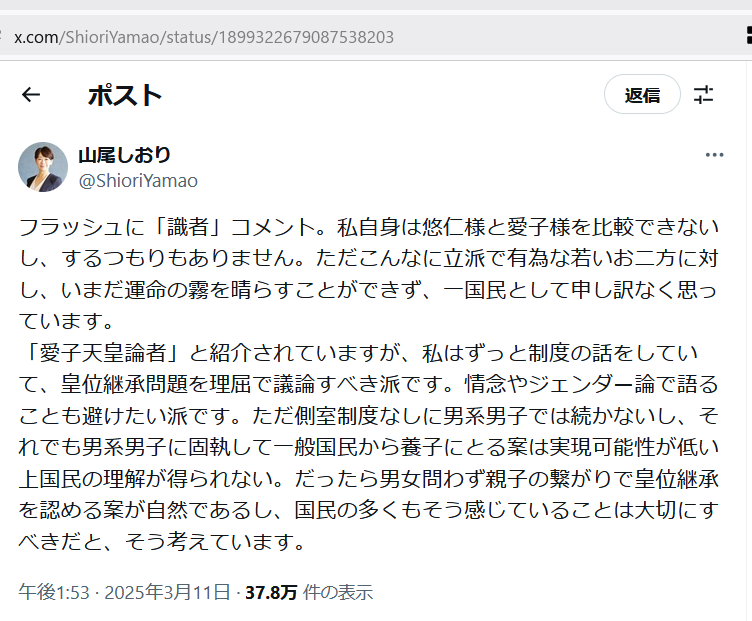Open the 山尾しおり display name link

[125, 155]
